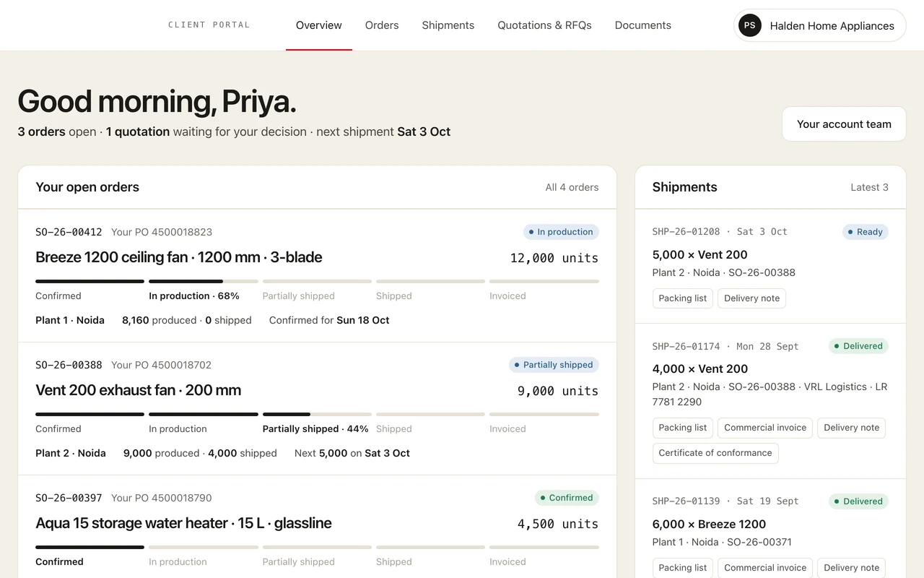Open Latest 3 shipments link
The height and width of the screenshot is (578, 924).
tap(869, 187)
